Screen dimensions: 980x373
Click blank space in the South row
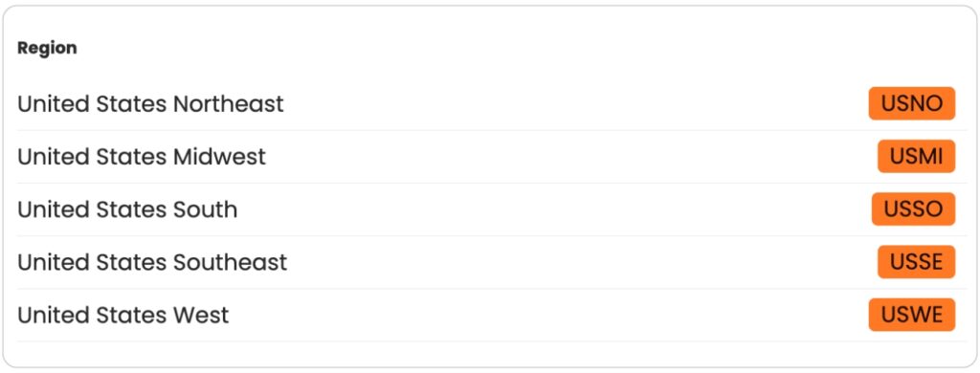556,208
